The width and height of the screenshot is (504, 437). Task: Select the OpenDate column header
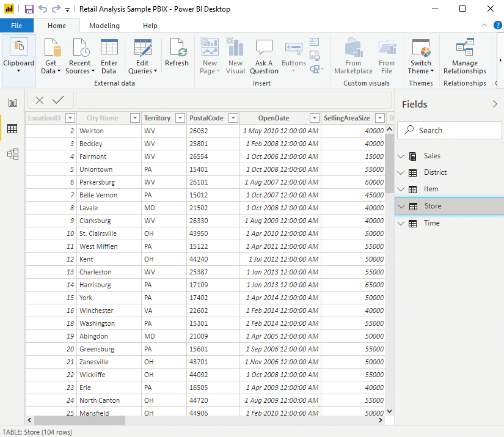[274, 118]
